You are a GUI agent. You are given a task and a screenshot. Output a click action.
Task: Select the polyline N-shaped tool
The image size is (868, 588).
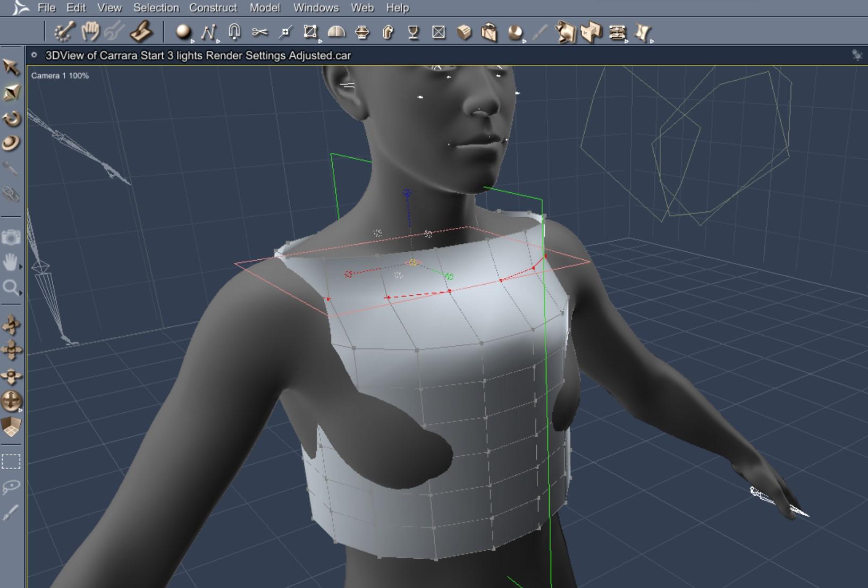(208, 32)
